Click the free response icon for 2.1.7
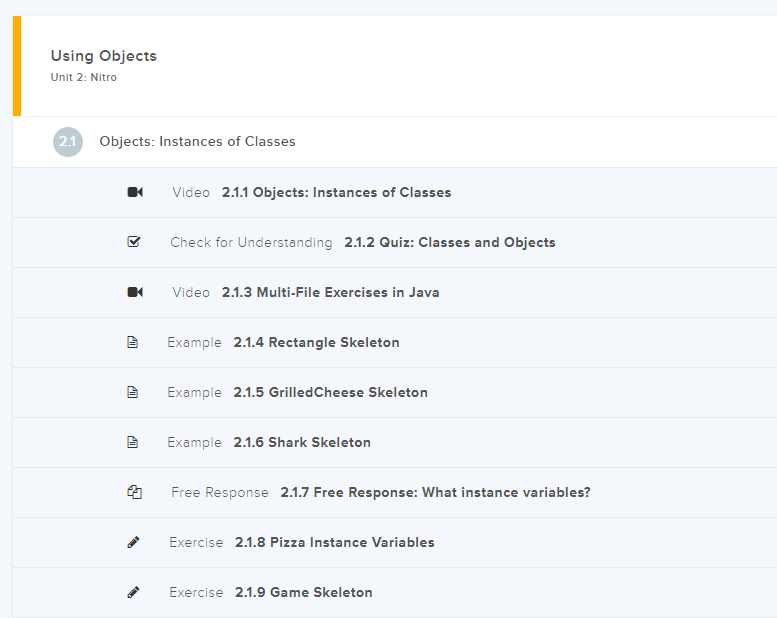777x618 pixels. point(134,492)
